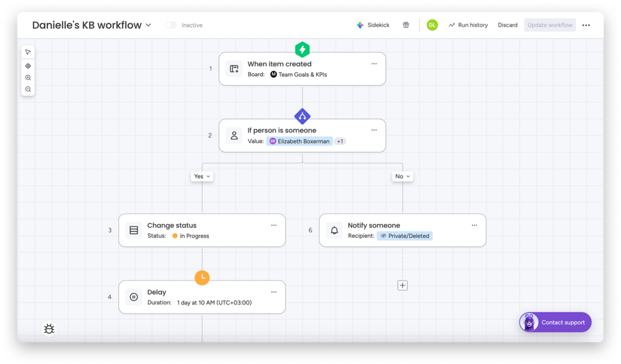Open options menu for If person is someone
Image resolution: width=621 pixels, height=364 pixels.
tap(374, 130)
